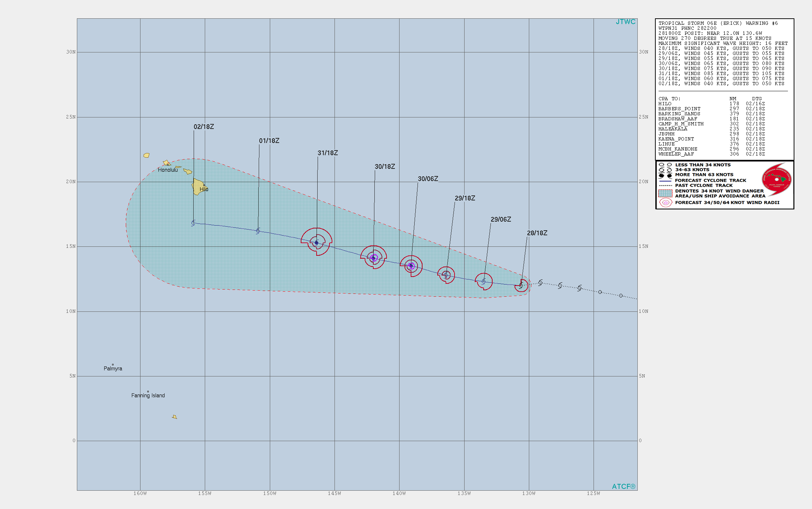Click the Kauai island shape
Viewport: 812px width, 509px height.
pos(146,155)
